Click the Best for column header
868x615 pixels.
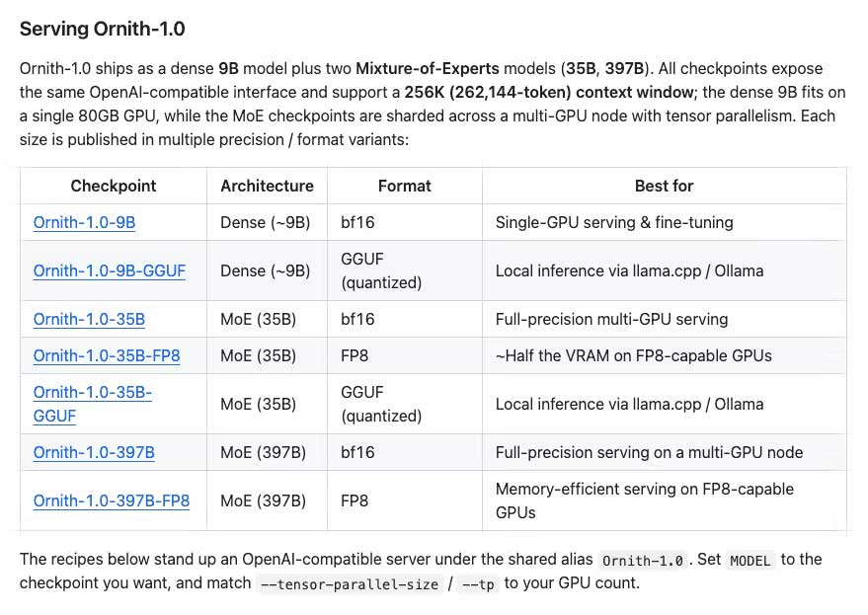tap(665, 186)
